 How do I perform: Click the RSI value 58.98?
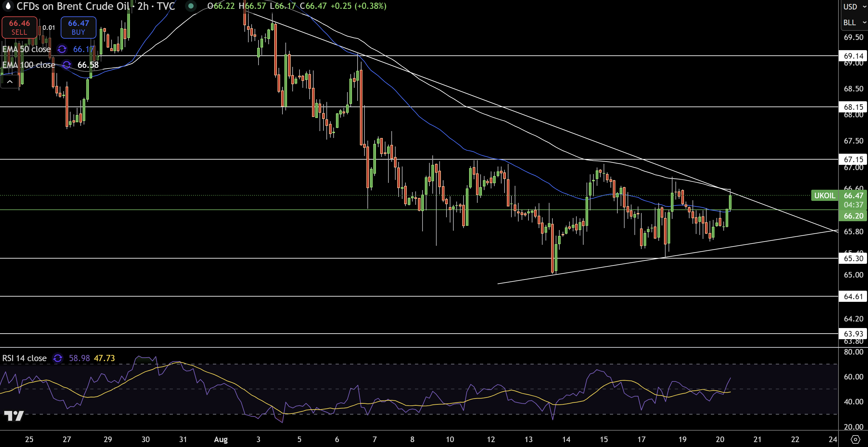79,358
